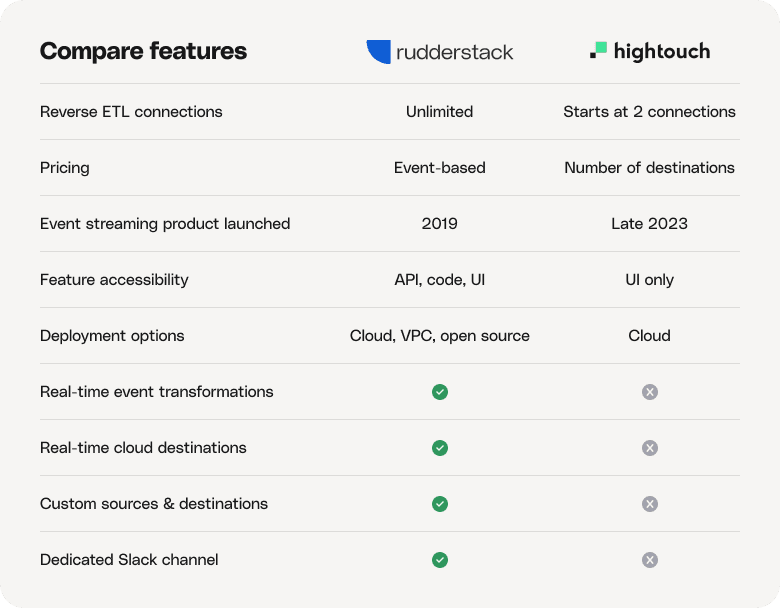This screenshot has height=608, width=780.
Task: Select 'Event streaming product launched' label
Action: tap(165, 224)
